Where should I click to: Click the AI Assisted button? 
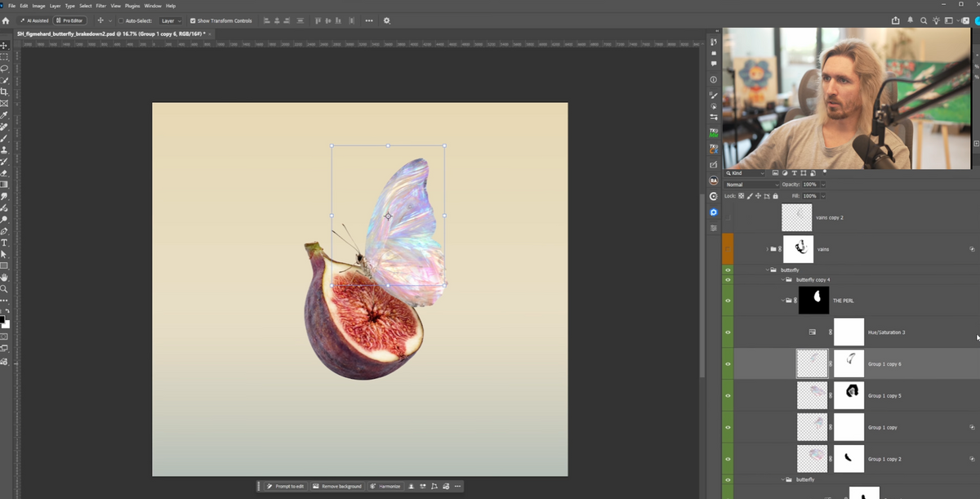(33, 20)
